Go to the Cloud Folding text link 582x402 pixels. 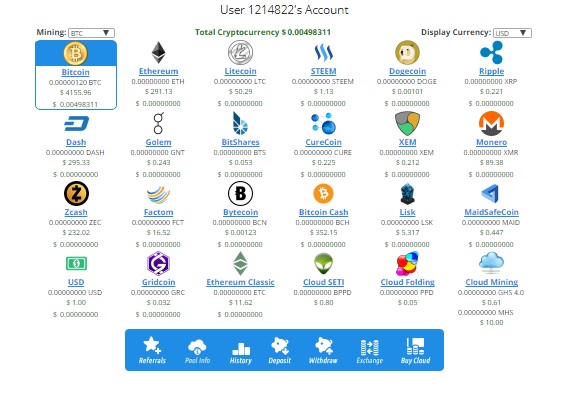click(407, 282)
